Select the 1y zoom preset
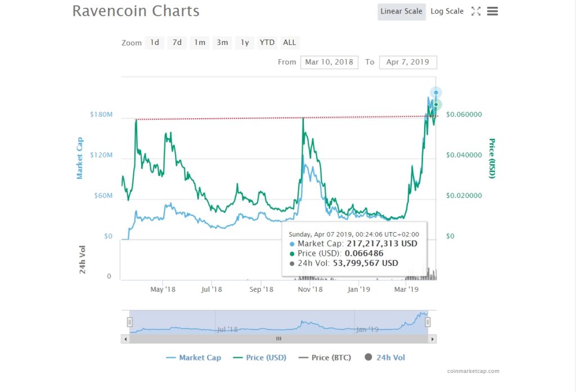This screenshot has width=576, height=392. click(x=244, y=42)
